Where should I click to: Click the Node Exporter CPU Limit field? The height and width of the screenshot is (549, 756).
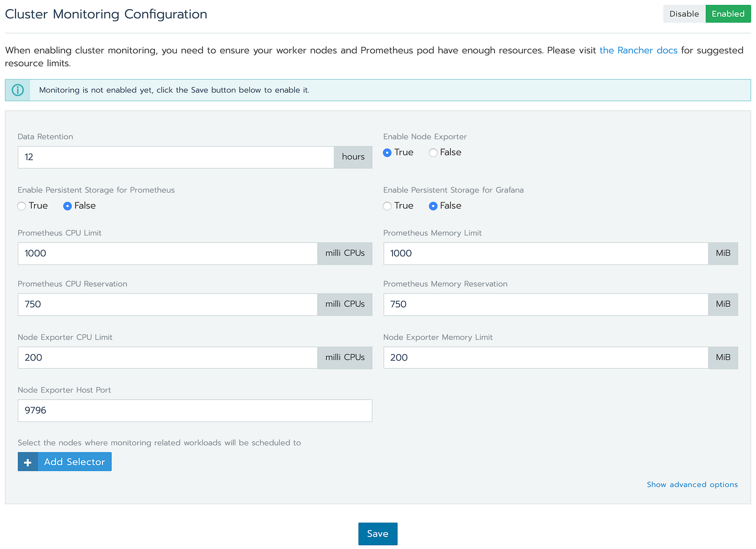(167, 357)
